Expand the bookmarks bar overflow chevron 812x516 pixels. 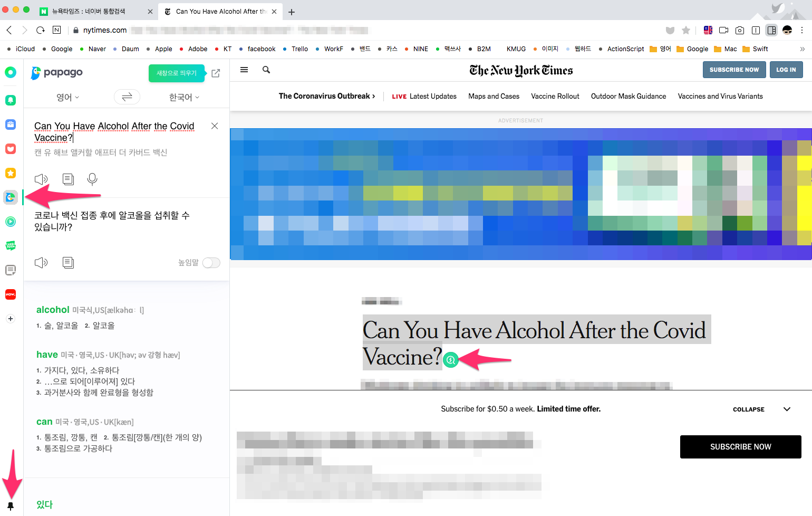tap(802, 49)
